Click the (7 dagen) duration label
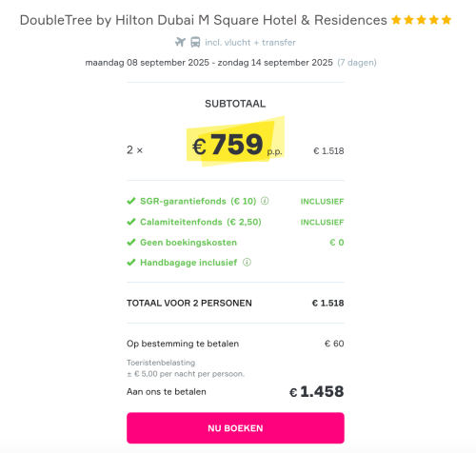Screen dimensions: 476x453 coord(357,63)
